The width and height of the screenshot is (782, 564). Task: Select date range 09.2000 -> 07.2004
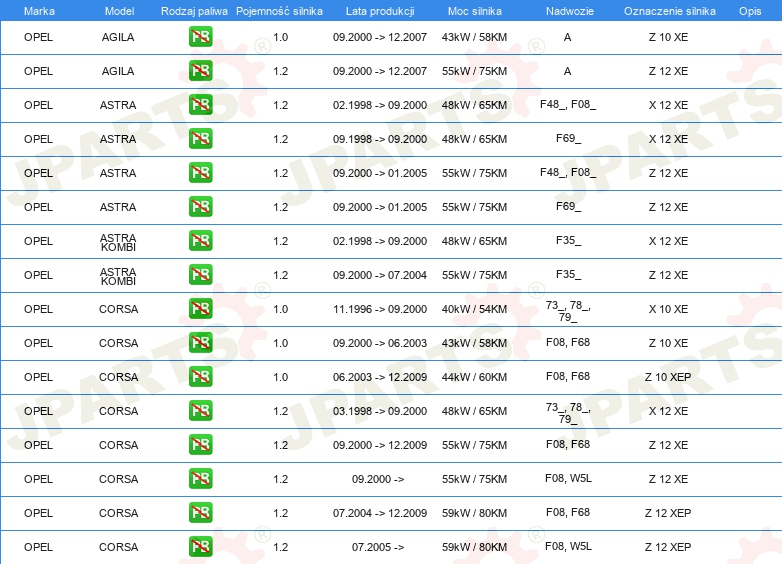[x=380, y=275]
